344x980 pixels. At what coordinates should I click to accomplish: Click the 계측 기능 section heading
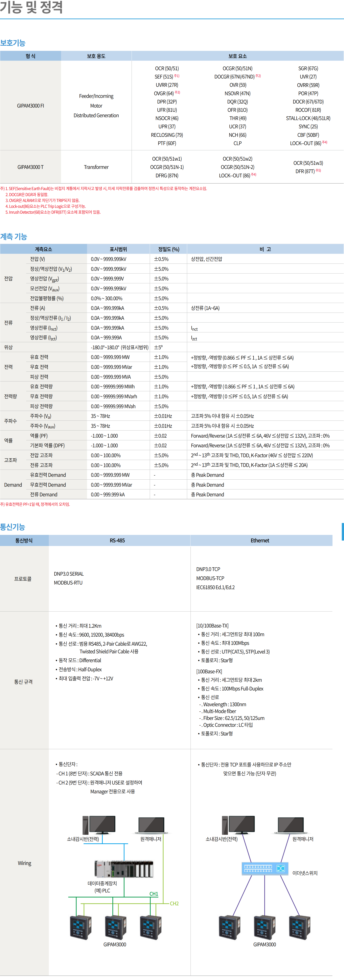click(x=14, y=236)
